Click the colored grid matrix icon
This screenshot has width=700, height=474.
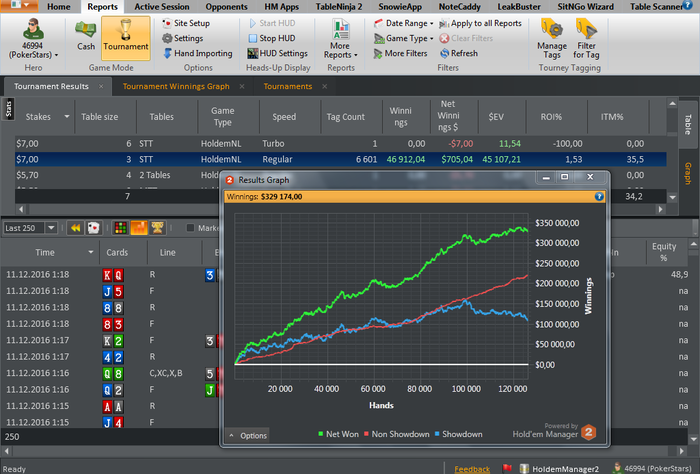pyautogui.click(x=121, y=228)
